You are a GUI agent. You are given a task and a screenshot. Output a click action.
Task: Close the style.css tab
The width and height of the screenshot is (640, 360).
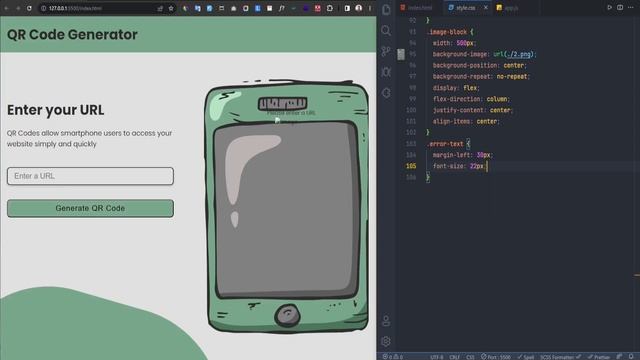coord(486,7)
